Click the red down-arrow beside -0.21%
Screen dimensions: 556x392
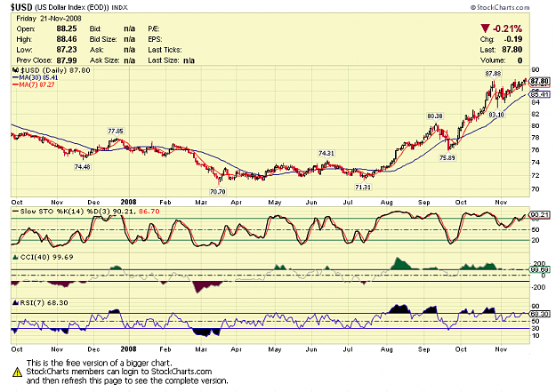coord(485,28)
